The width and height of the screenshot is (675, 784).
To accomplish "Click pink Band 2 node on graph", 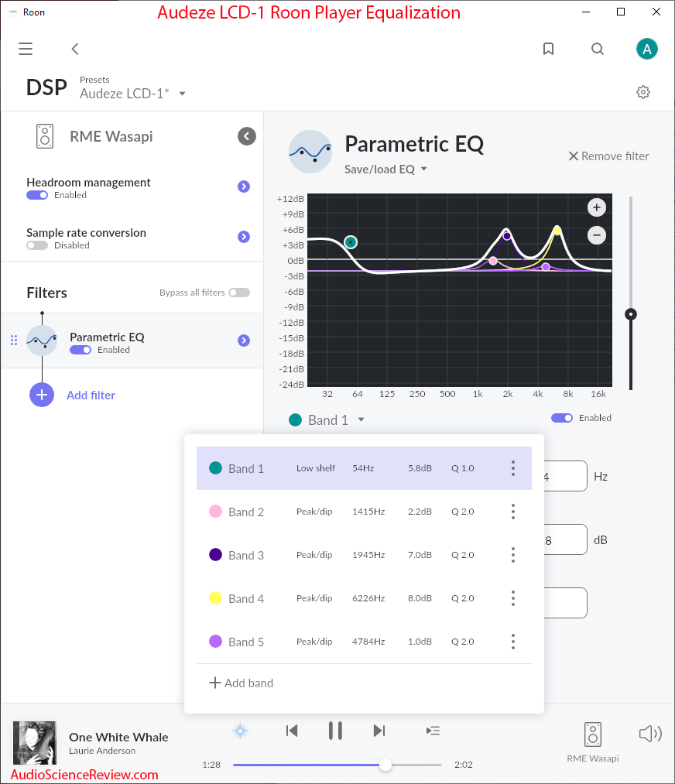I will 493,261.
